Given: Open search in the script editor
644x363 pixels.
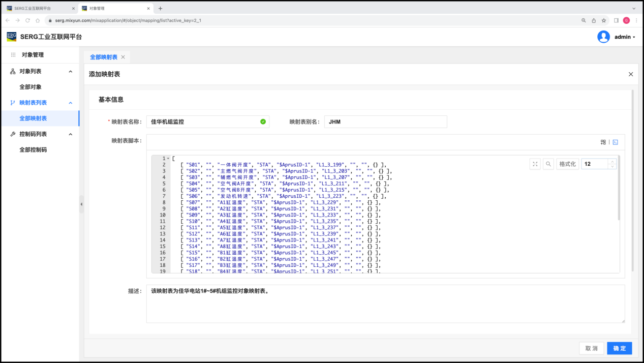Looking at the screenshot, I should pos(548,164).
